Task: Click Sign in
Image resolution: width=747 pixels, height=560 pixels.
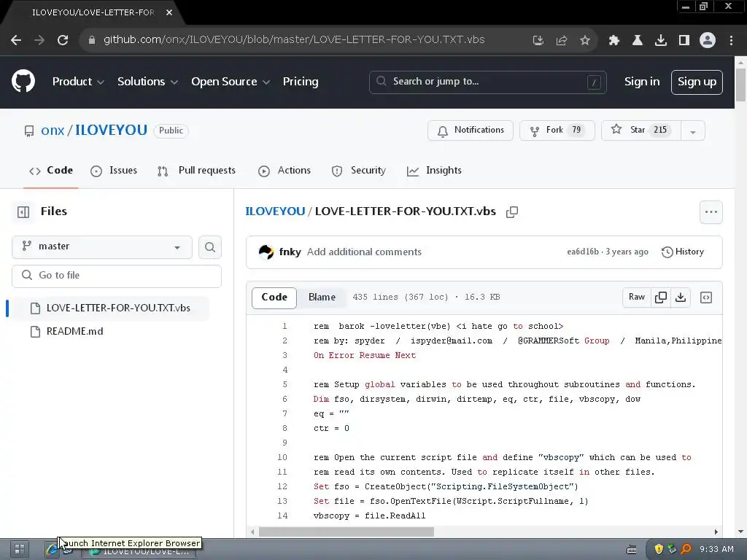Action: tap(642, 82)
